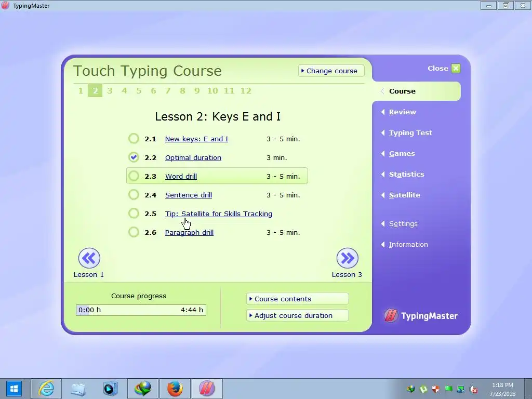Screen dimensions: 532x399
Task: Click the TypingMaster logo in sidebar
Action: click(x=421, y=315)
